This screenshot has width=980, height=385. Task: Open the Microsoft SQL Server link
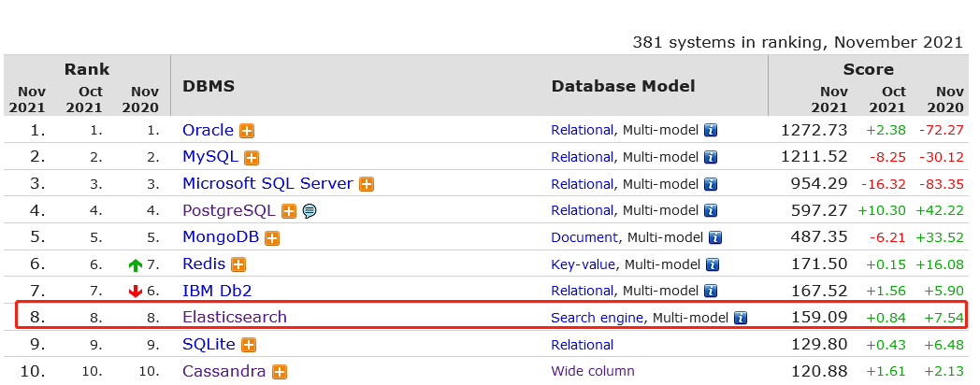[267, 184]
